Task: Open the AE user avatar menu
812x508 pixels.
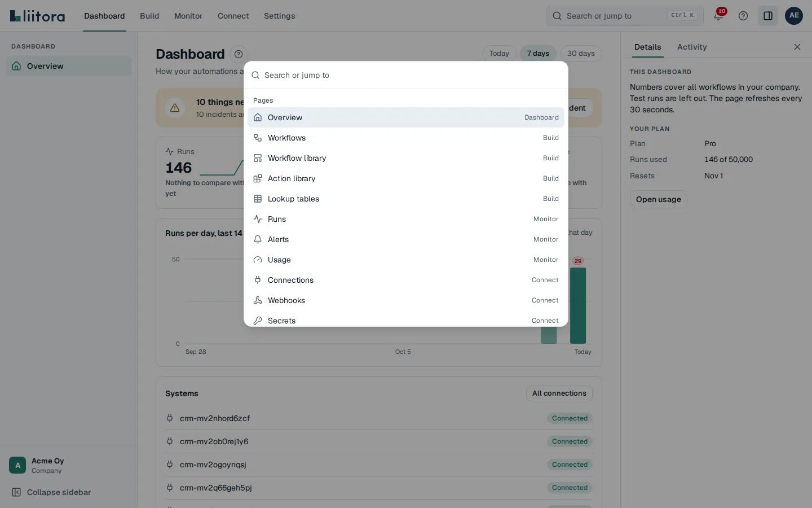Action: 794,16
